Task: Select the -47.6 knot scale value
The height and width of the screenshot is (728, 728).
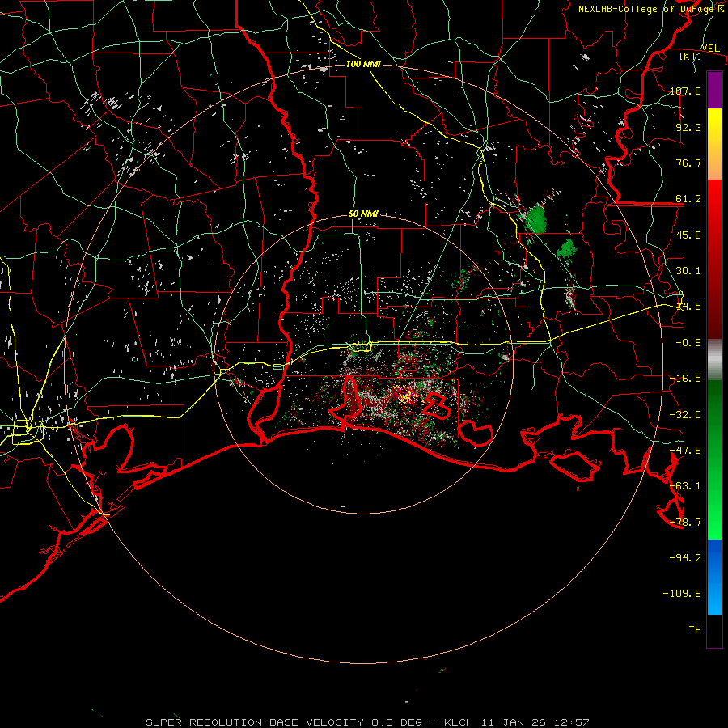Action: click(685, 451)
